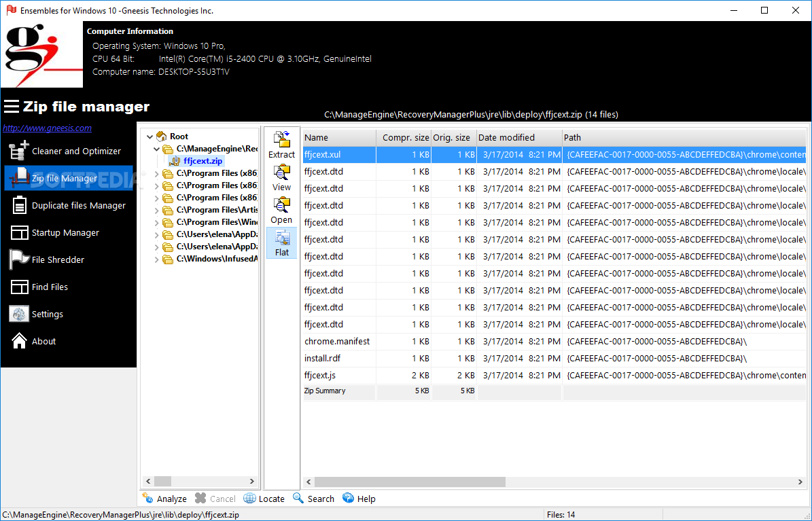Image resolution: width=812 pixels, height=521 pixels.
Task: Open the hamburger menu beside Zip file manager
Action: [12, 106]
